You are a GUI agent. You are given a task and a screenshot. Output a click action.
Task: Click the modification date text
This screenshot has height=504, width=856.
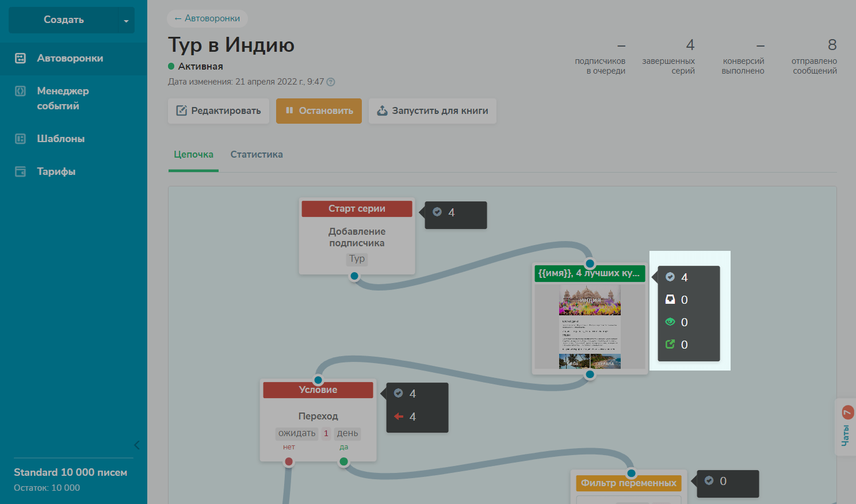[x=246, y=82]
